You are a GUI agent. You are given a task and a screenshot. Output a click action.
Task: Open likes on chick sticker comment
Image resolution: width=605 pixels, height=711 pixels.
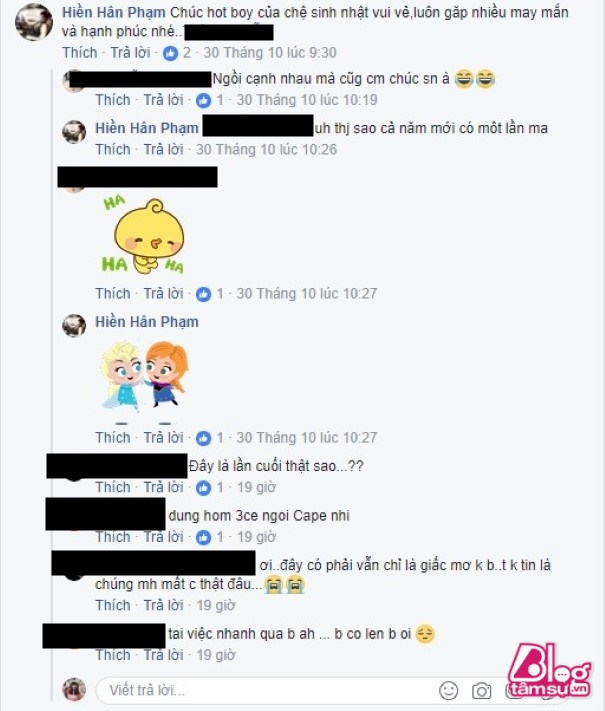[x=204, y=294]
